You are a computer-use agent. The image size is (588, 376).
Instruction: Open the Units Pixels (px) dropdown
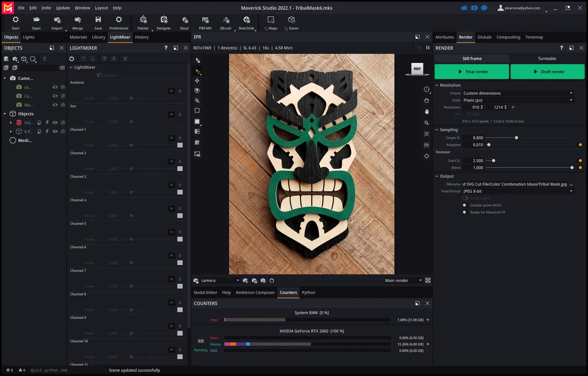tap(518, 100)
